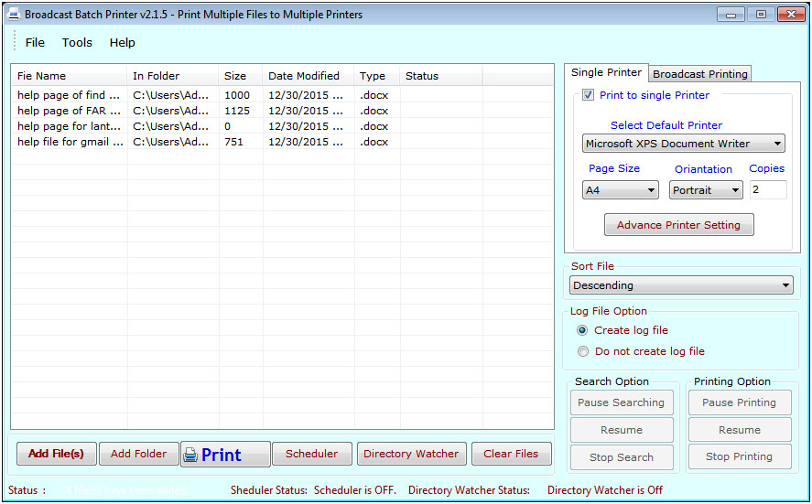
Task: Click the Add File(s) button
Action: tap(56, 454)
